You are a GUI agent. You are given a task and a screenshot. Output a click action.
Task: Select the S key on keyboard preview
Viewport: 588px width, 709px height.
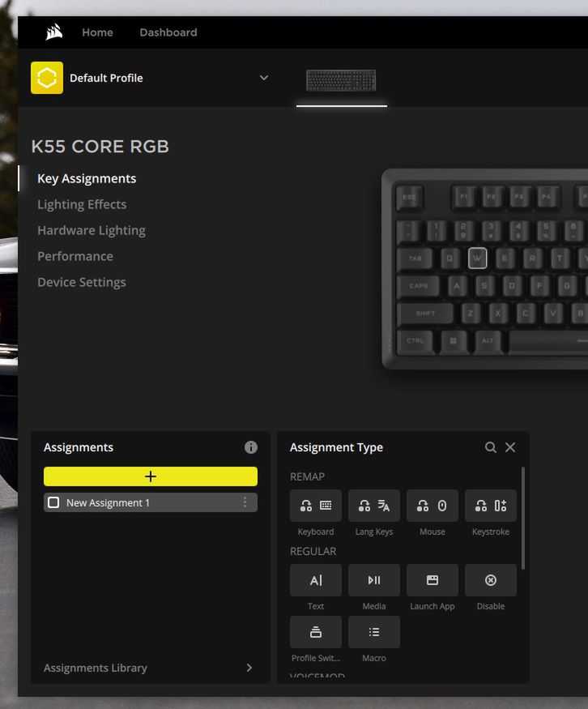pos(484,286)
